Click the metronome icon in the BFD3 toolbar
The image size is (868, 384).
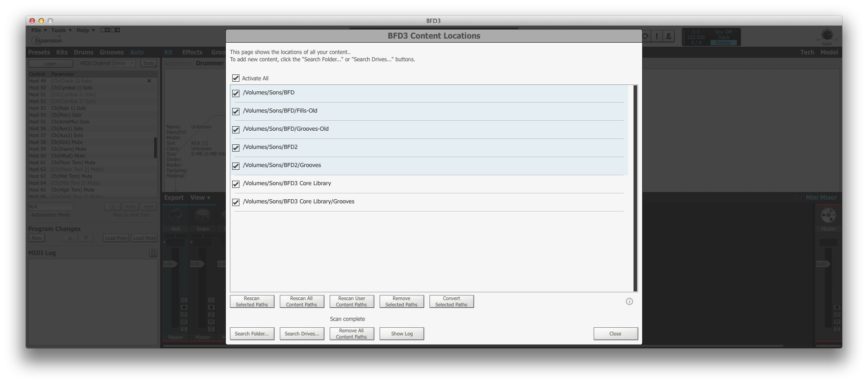pyautogui.click(x=668, y=36)
